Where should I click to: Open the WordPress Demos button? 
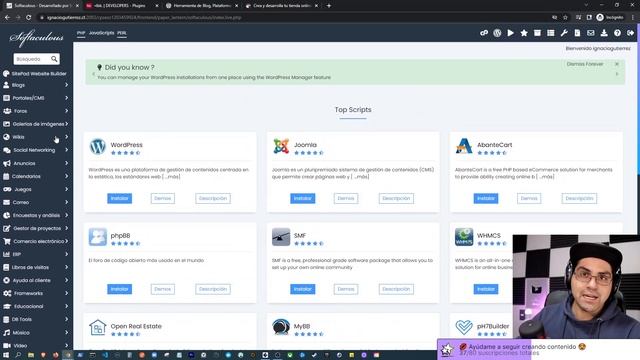point(162,198)
